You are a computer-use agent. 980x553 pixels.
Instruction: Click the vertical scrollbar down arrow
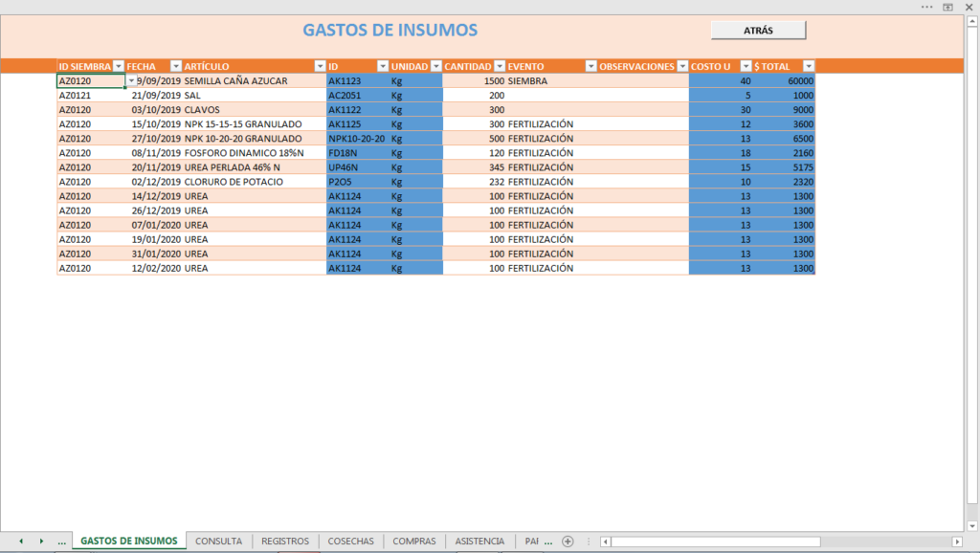pyautogui.click(x=972, y=525)
